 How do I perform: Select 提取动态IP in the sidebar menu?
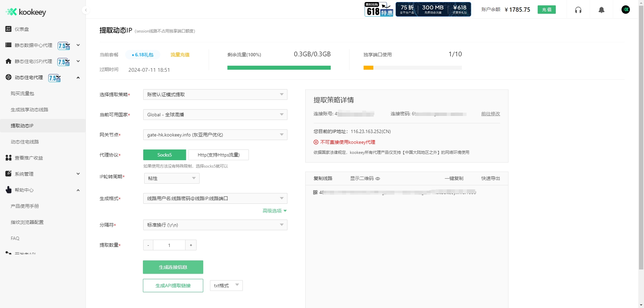click(22, 126)
